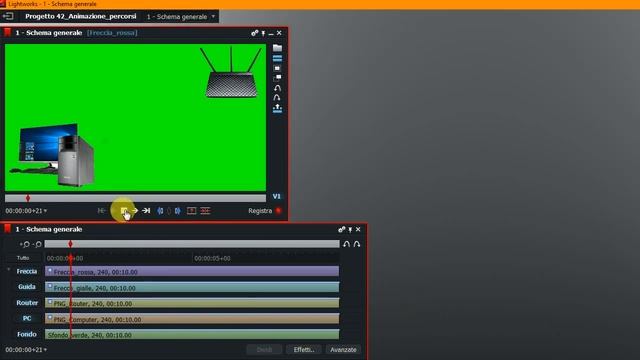Set the mark-in point
The height and width of the screenshot is (360, 640).
[x=160, y=211]
